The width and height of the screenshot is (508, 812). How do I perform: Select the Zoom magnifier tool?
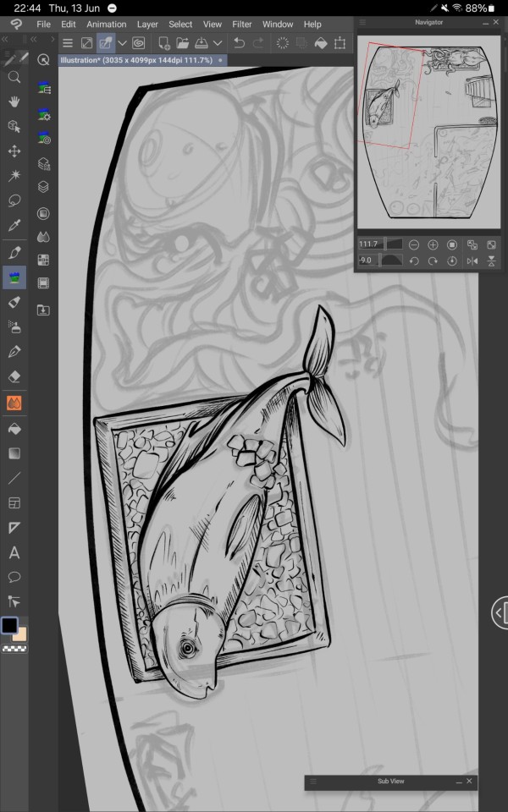click(14, 77)
